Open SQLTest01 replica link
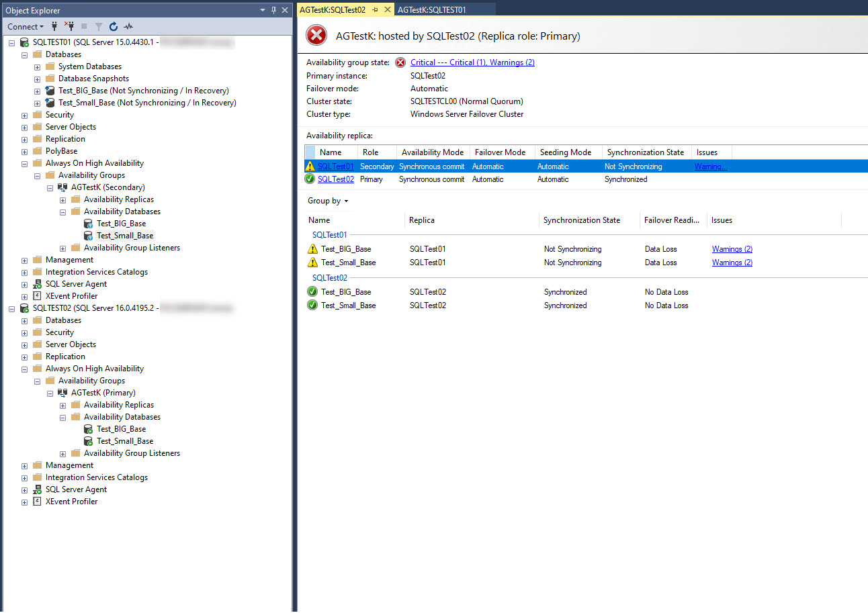 coord(335,167)
